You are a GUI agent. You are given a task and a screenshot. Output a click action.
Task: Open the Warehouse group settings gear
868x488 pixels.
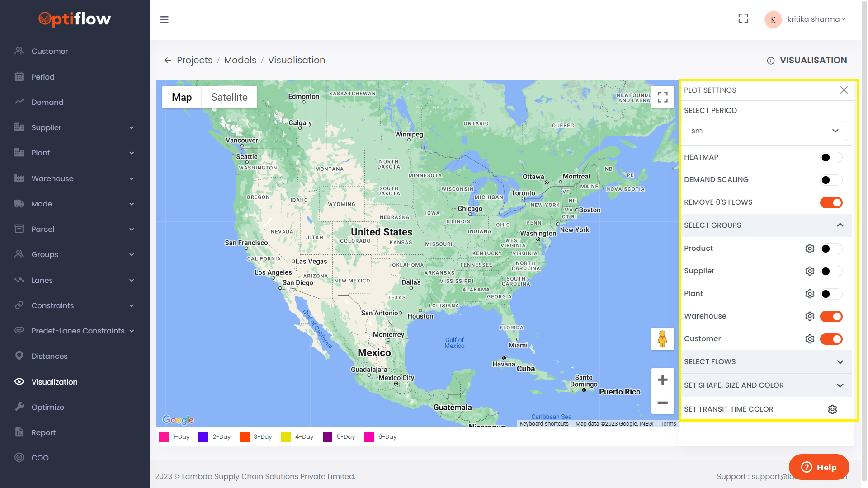click(x=810, y=316)
